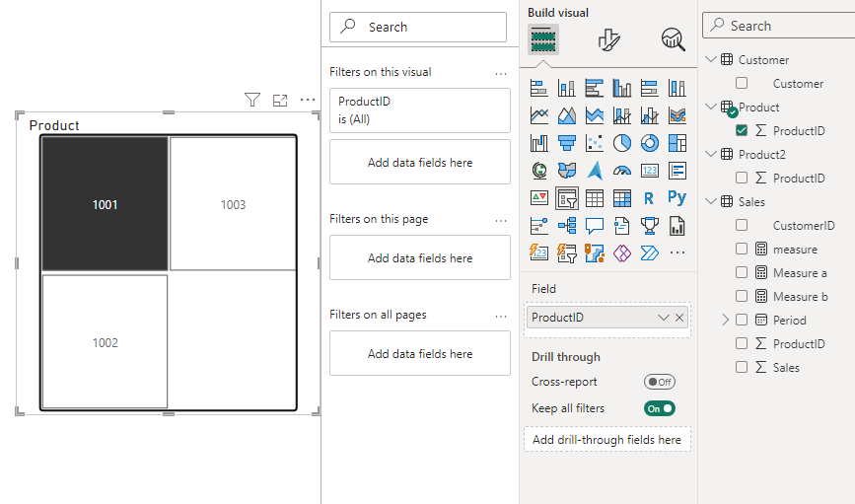Choose the clustered bar chart visual
The image size is (855, 504).
pyautogui.click(x=595, y=88)
